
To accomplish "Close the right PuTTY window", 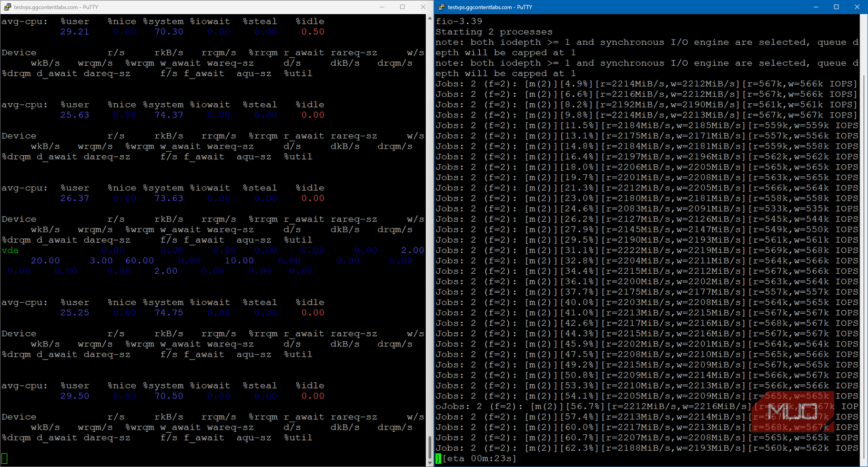I will (x=857, y=7).
